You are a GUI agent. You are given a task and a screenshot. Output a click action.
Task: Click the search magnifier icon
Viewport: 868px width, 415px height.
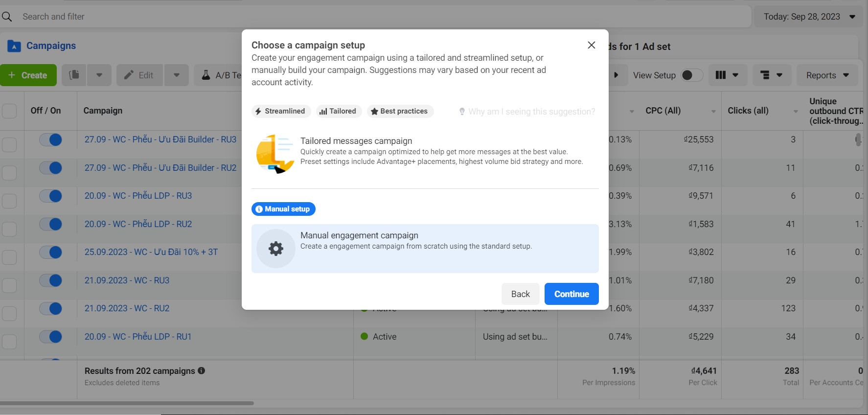7,17
